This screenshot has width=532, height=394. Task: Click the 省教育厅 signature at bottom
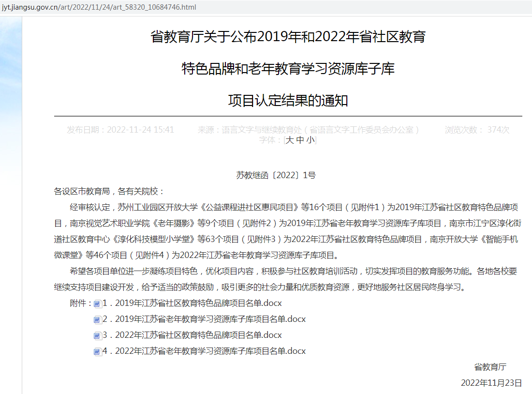pyautogui.click(x=490, y=367)
